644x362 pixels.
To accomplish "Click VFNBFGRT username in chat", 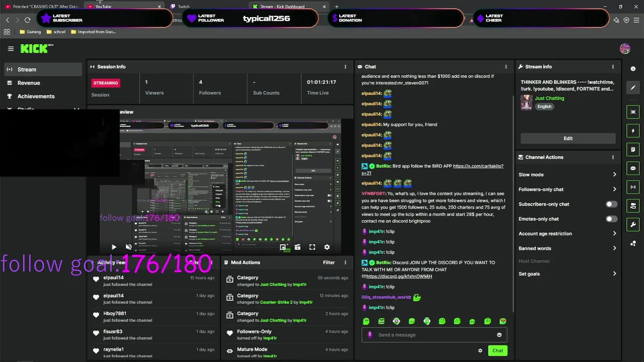I will (x=373, y=194).
